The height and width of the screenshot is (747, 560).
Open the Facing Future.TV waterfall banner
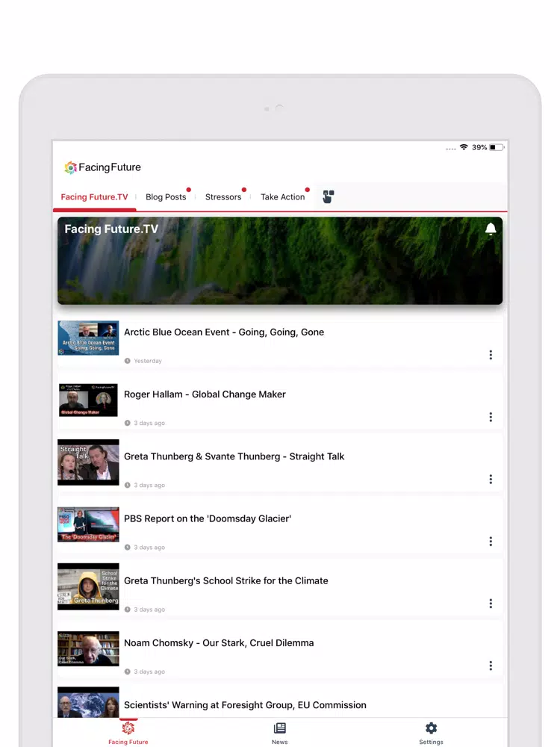[280, 261]
